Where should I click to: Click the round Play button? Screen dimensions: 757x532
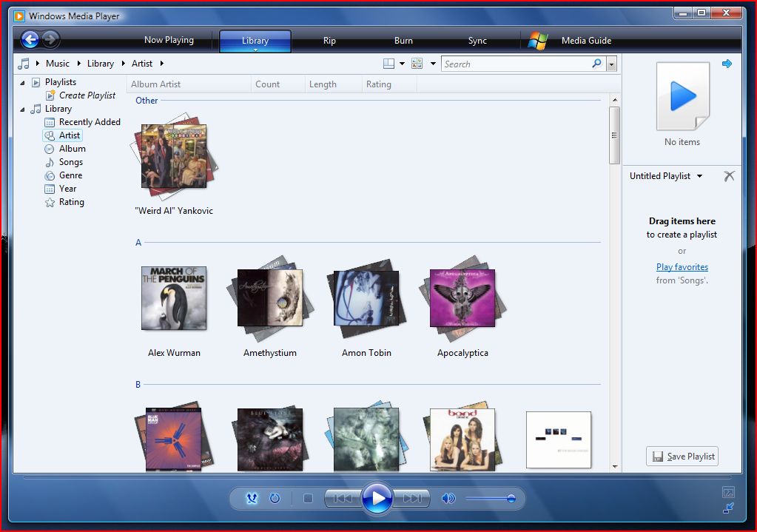point(377,498)
